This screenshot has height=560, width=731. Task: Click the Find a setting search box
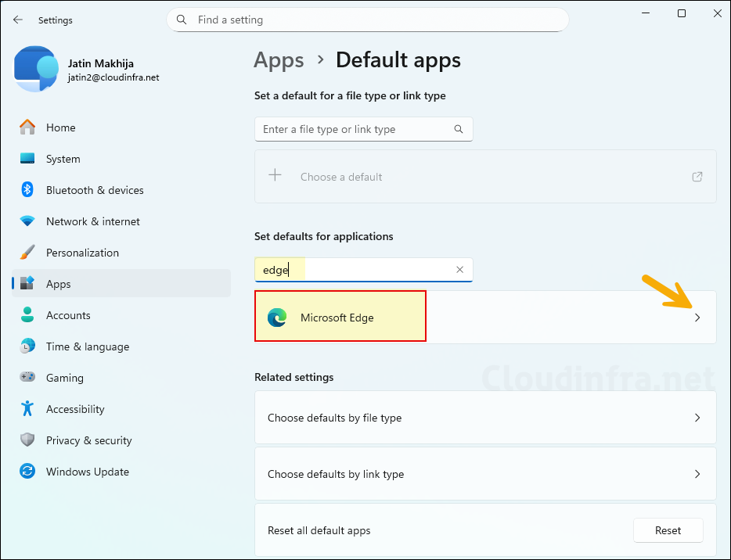click(376, 20)
